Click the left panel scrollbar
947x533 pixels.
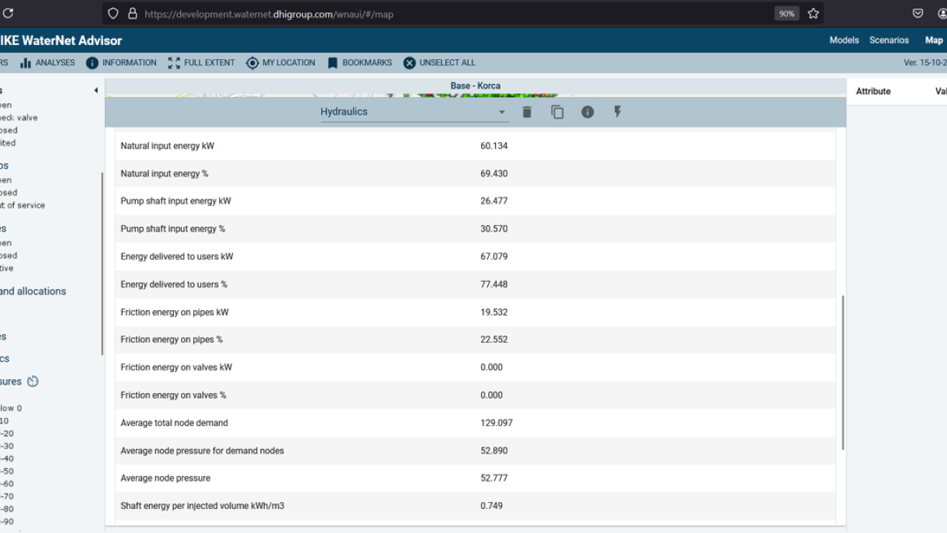click(x=102, y=264)
